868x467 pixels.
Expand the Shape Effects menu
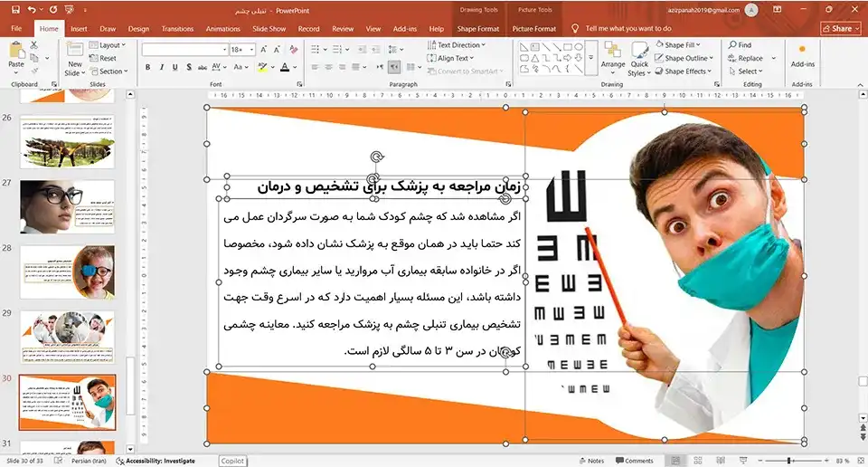(x=684, y=71)
